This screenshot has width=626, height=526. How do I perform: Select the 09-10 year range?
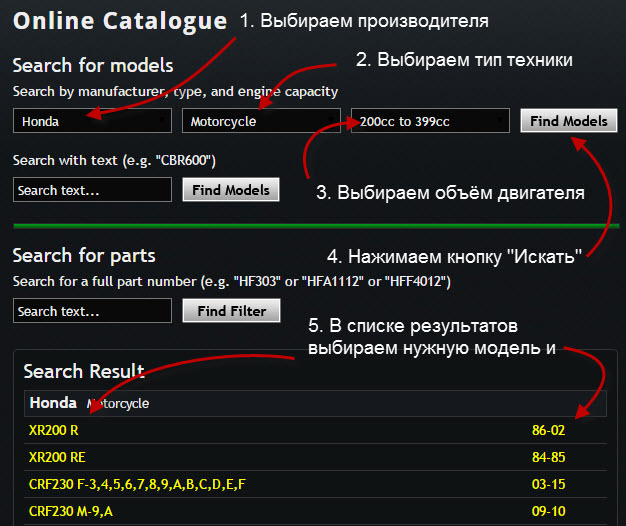(x=548, y=511)
